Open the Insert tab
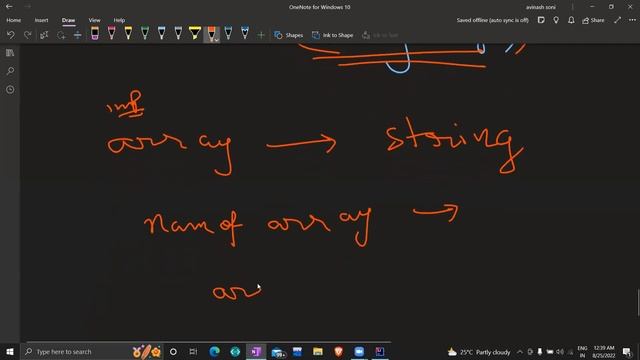 coord(41,20)
